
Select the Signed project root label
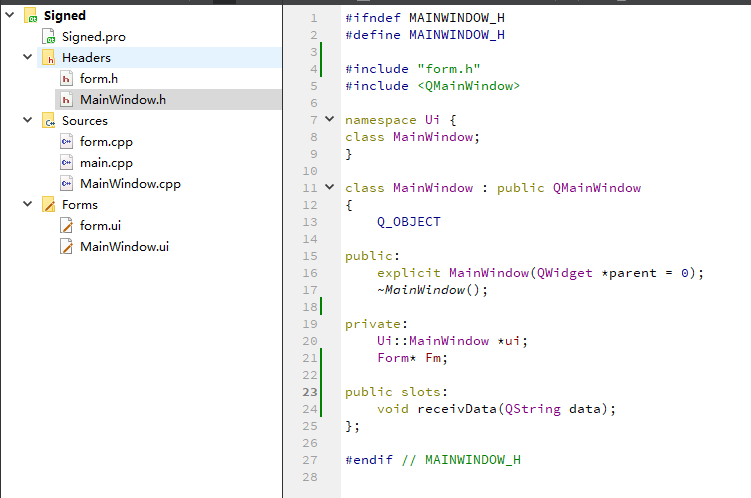[65, 16]
